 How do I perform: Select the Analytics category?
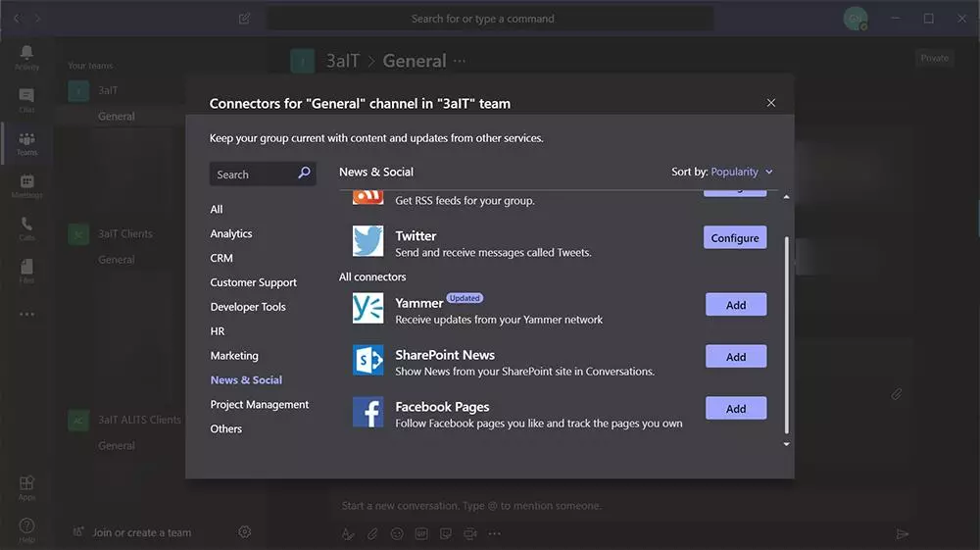point(231,233)
